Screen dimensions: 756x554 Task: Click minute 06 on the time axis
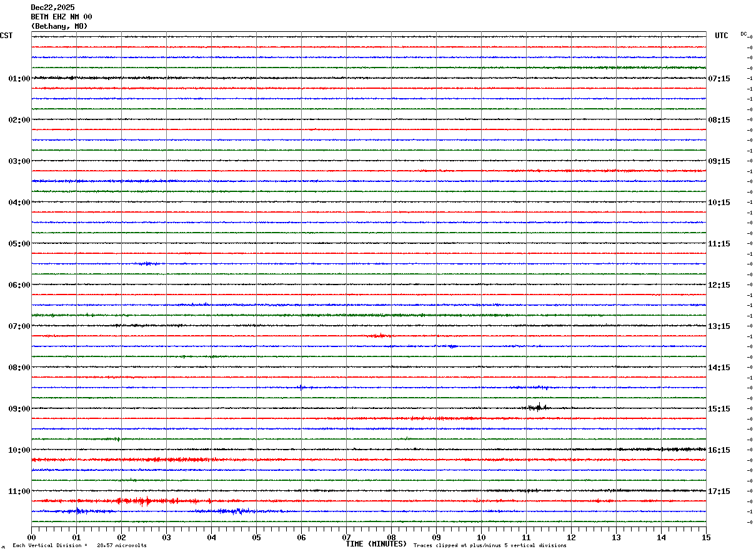(301, 537)
